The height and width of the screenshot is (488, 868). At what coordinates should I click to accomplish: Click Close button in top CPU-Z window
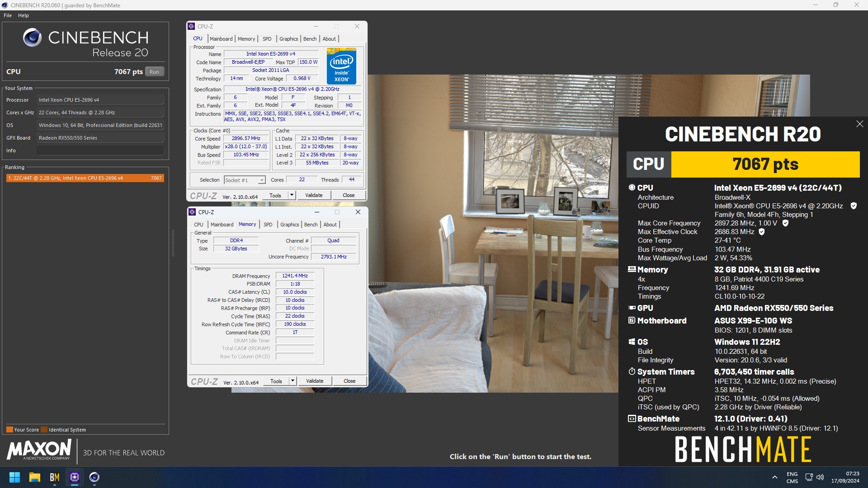pos(349,195)
